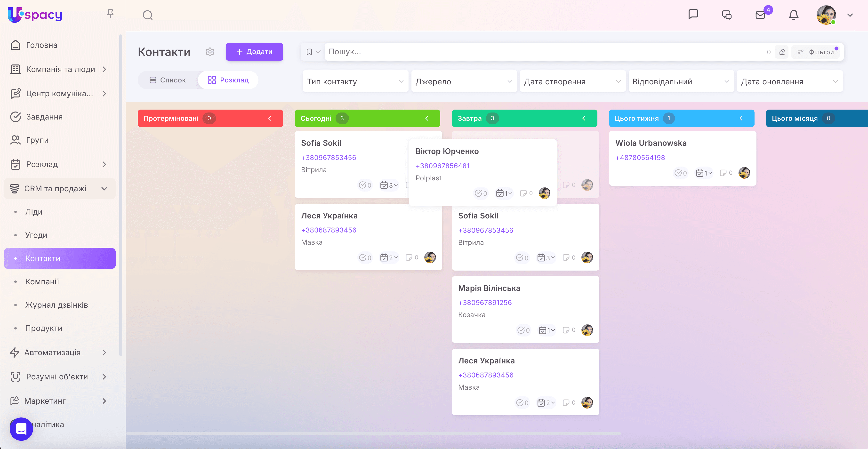Screen dimensions: 868x449
Task: Open Contacts settings gear icon
Action: tap(210, 52)
